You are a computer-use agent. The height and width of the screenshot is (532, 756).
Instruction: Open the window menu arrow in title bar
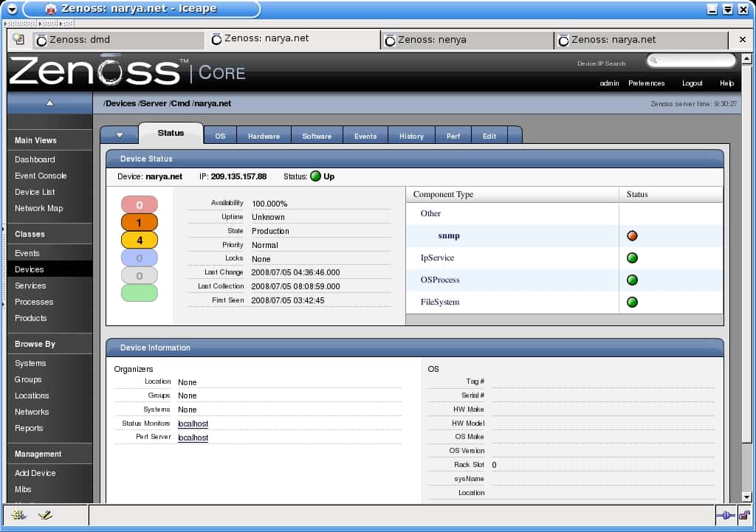click(x=12, y=9)
